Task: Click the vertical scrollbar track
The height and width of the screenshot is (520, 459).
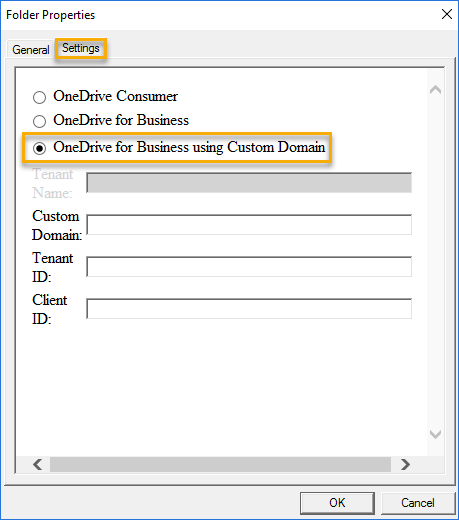Action: (x=435, y=262)
